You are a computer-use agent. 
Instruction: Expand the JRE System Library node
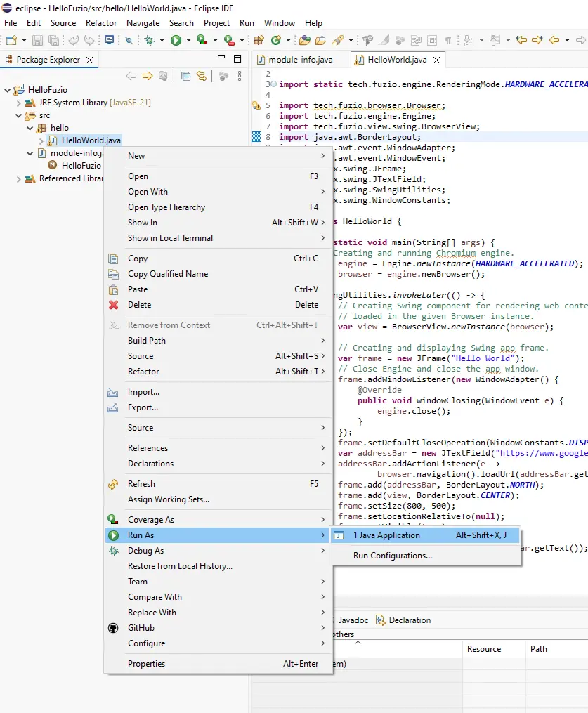point(19,103)
